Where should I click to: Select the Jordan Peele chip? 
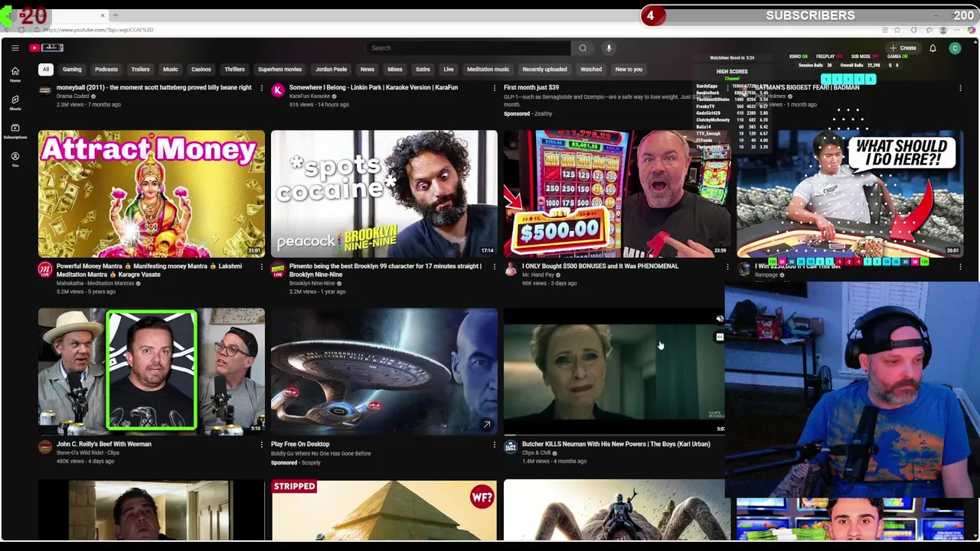coord(331,70)
